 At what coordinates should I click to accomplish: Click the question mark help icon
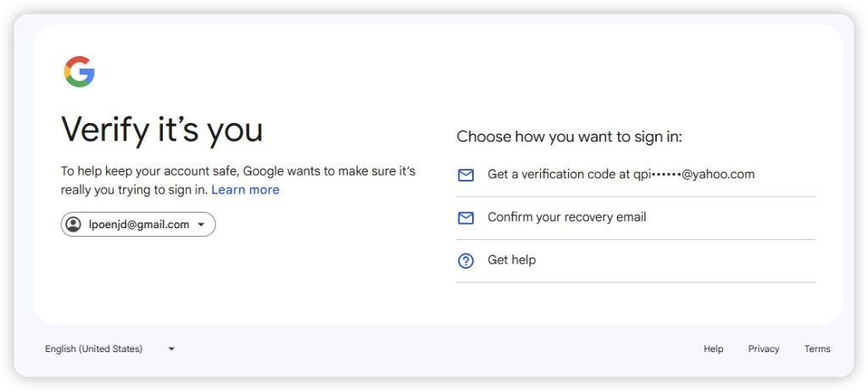point(465,261)
